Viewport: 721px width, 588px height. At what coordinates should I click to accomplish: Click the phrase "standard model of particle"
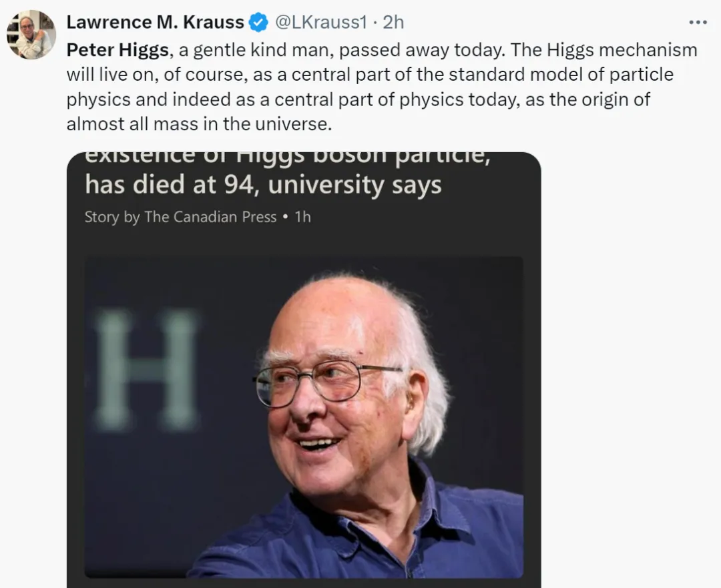click(x=545, y=75)
